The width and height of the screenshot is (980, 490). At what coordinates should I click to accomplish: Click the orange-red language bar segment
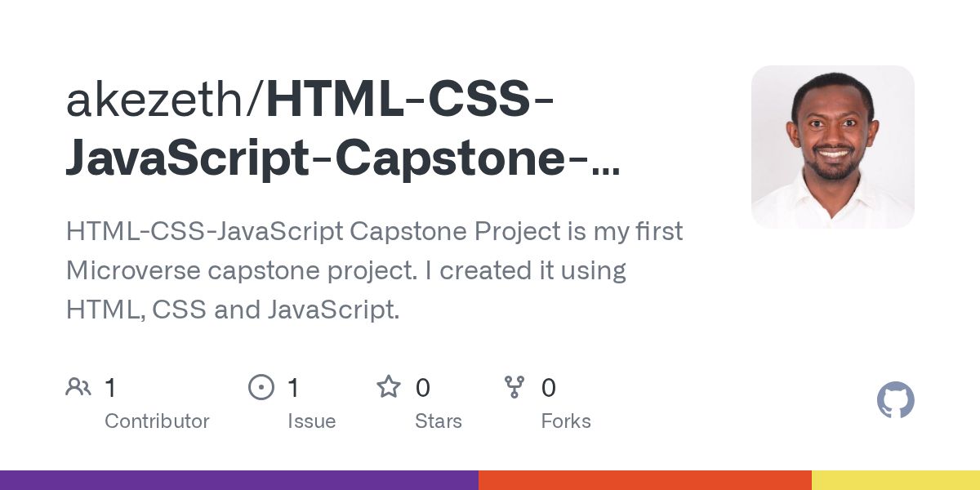[x=644, y=480]
